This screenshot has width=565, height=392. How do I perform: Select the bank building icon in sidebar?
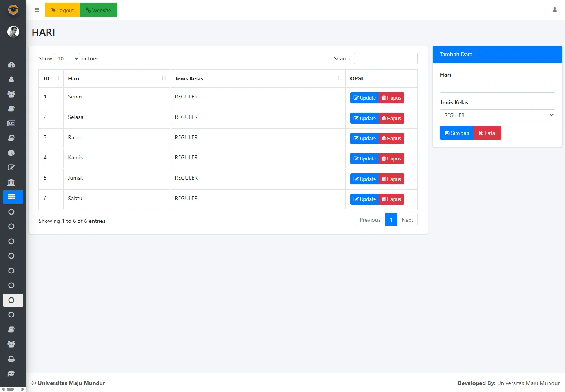(11, 182)
